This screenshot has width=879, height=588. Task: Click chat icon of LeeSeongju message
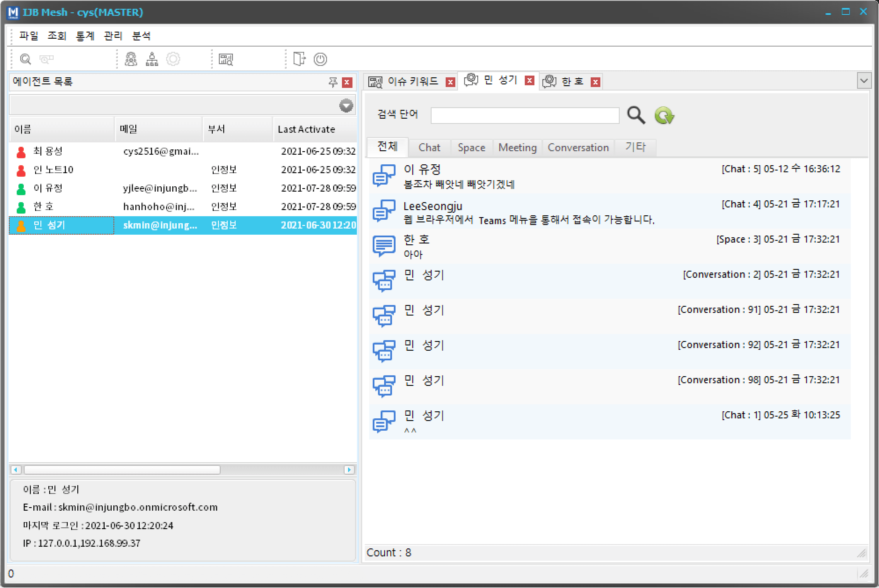coord(384,211)
